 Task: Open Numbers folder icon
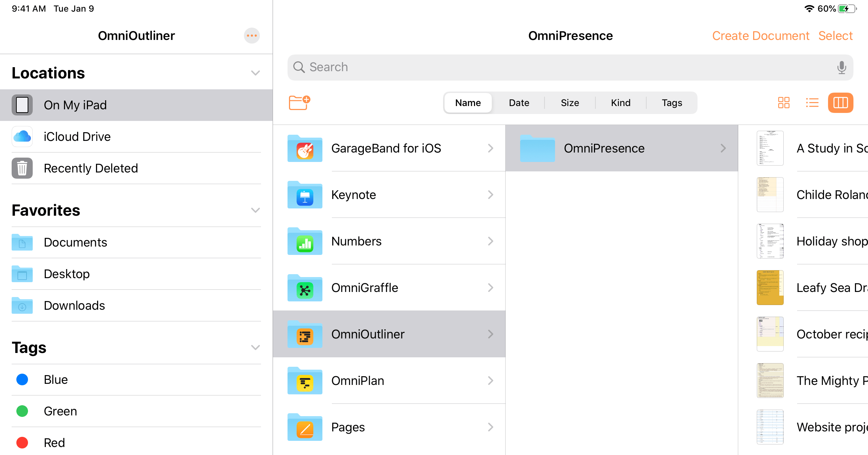305,241
